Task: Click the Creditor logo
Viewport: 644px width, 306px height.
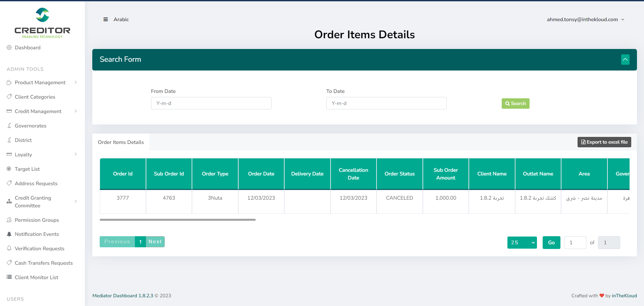Action: 42,23
